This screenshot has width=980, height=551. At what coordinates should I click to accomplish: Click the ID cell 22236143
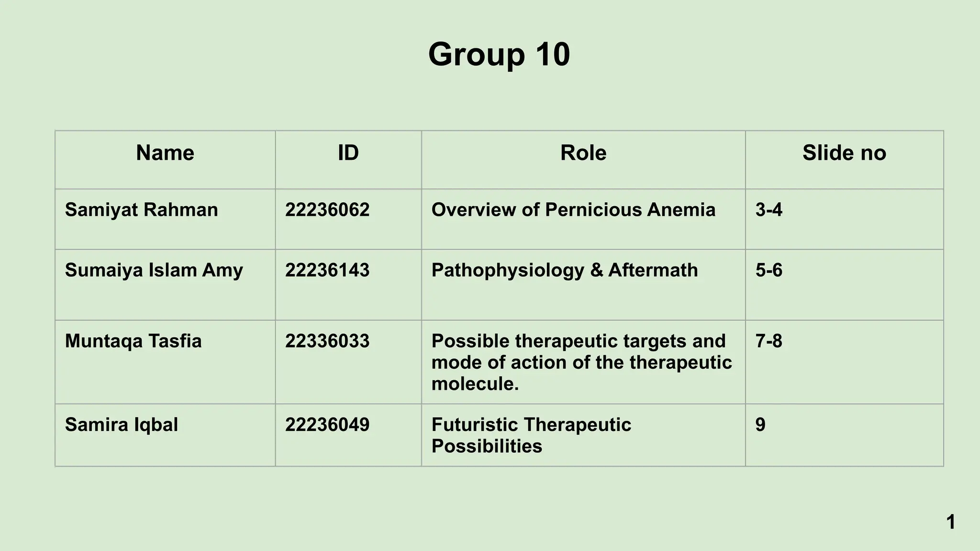327,270
